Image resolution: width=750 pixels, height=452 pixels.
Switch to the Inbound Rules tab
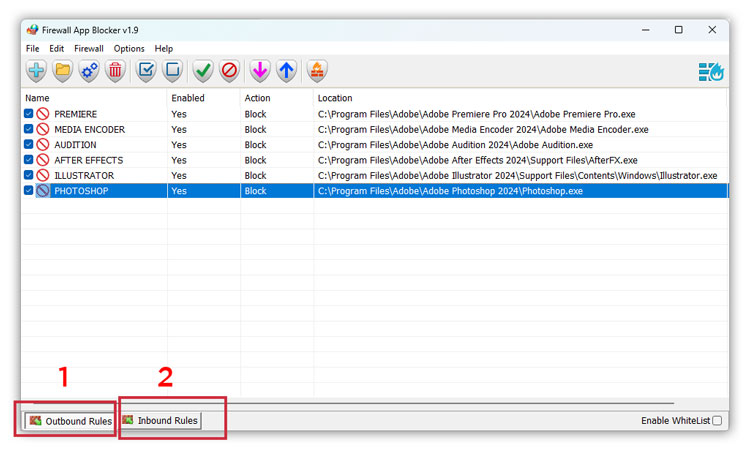(160, 420)
